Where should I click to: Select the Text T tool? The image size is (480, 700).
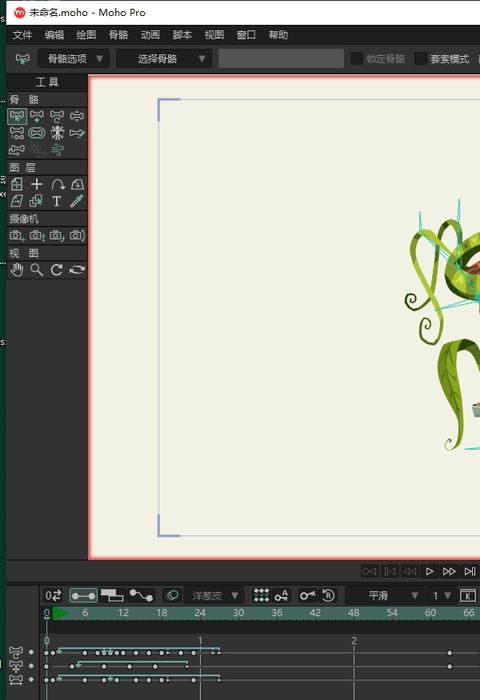tap(57, 201)
